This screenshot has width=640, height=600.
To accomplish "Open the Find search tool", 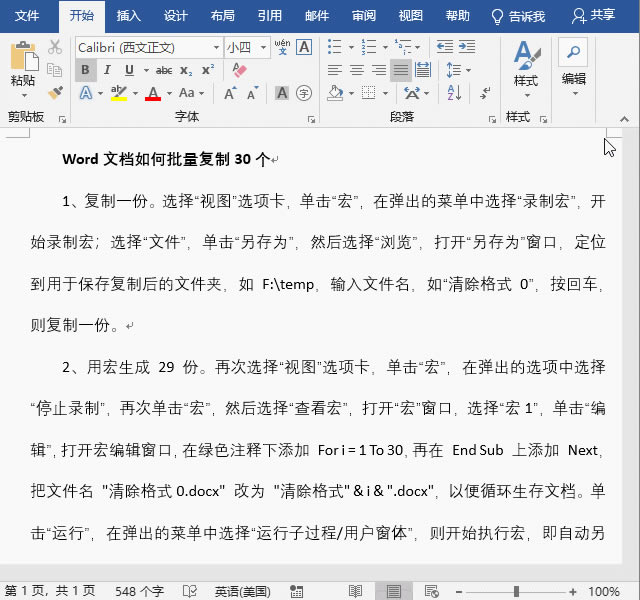I will click(x=573, y=52).
